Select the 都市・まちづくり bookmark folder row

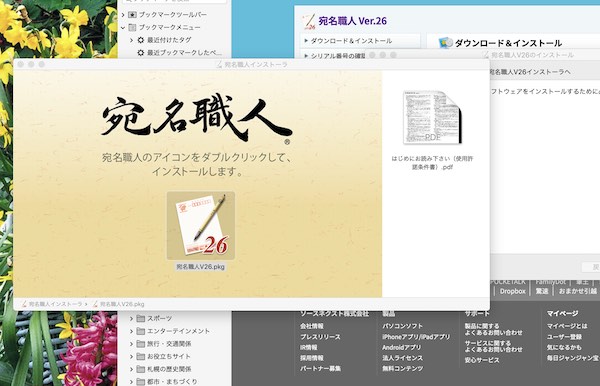click(174, 381)
